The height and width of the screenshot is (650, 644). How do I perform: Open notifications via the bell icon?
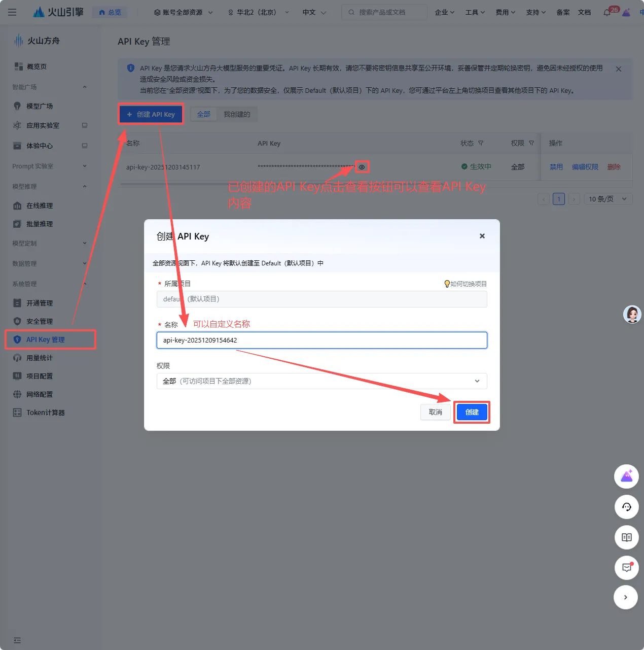607,12
